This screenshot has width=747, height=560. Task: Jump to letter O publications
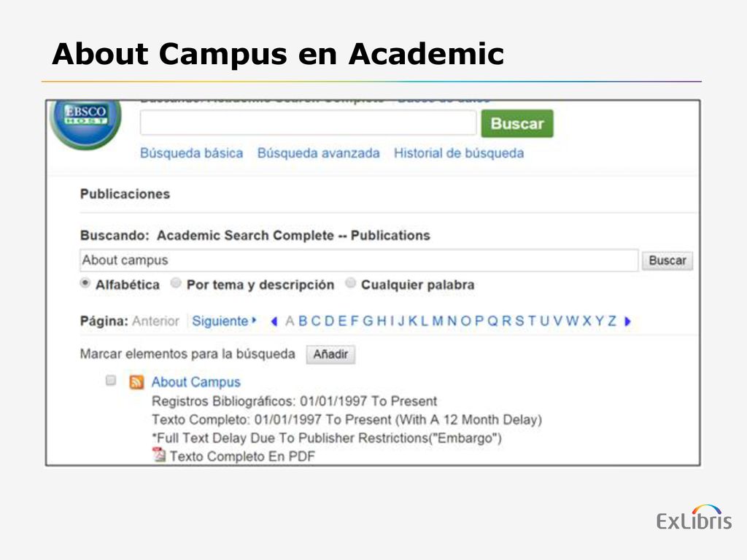[x=466, y=322]
